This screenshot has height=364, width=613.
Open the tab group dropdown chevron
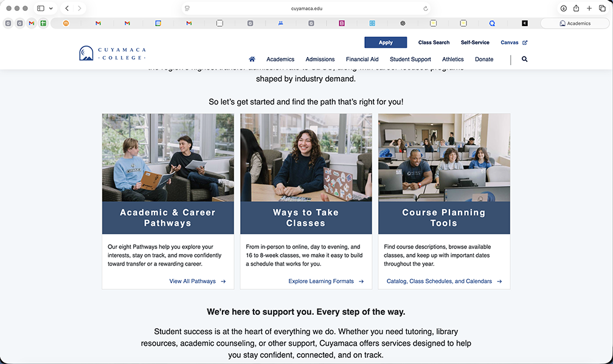click(51, 8)
